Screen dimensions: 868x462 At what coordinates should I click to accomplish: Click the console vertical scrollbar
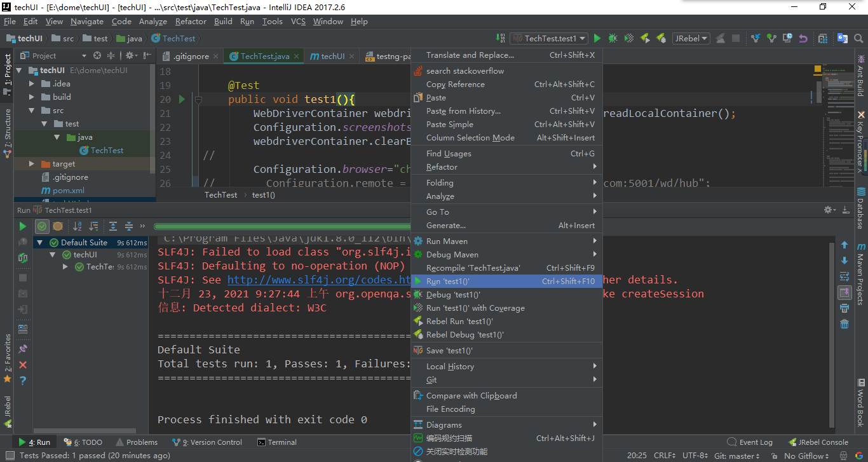coord(832,337)
